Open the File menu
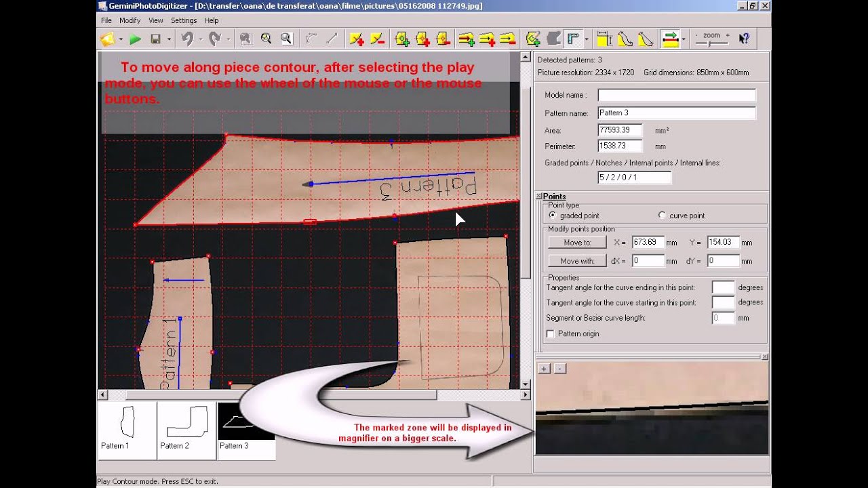 (x=106, y=20)
